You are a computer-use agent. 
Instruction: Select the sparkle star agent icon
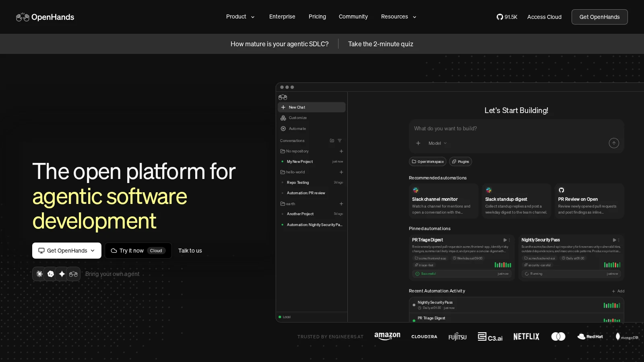[62, 274]
